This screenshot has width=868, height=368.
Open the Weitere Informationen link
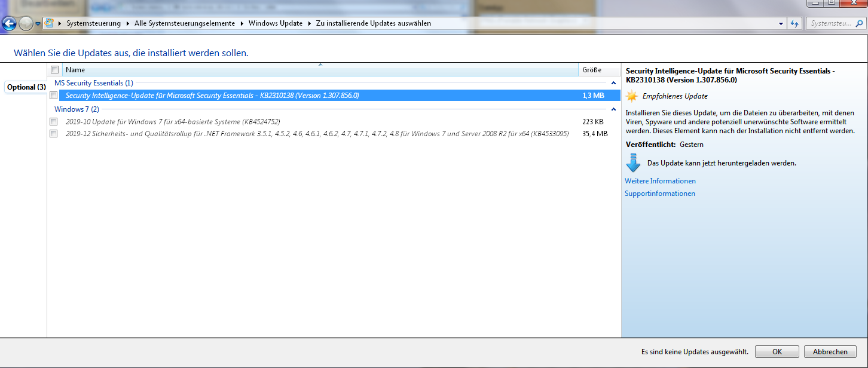[x=660, y=181]
